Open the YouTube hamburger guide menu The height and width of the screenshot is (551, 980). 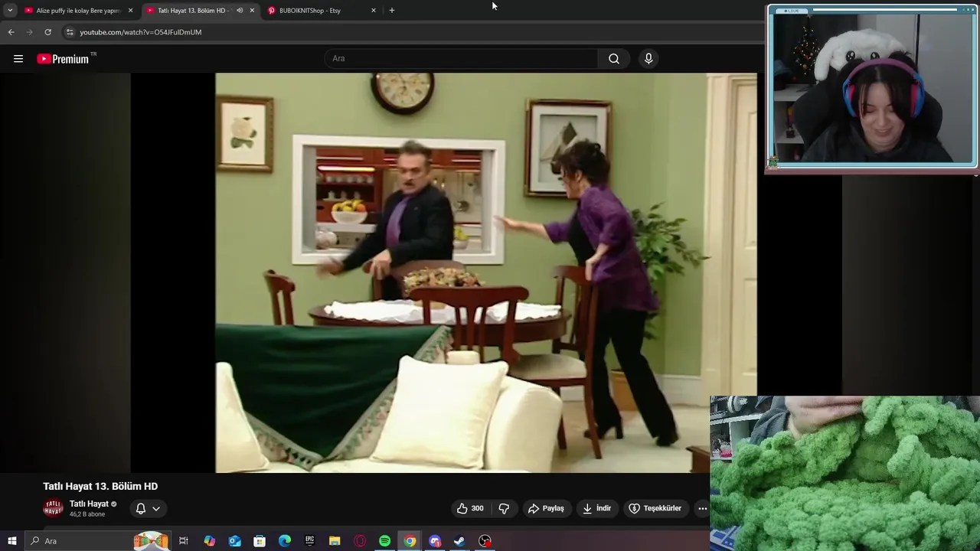point(18,59)
